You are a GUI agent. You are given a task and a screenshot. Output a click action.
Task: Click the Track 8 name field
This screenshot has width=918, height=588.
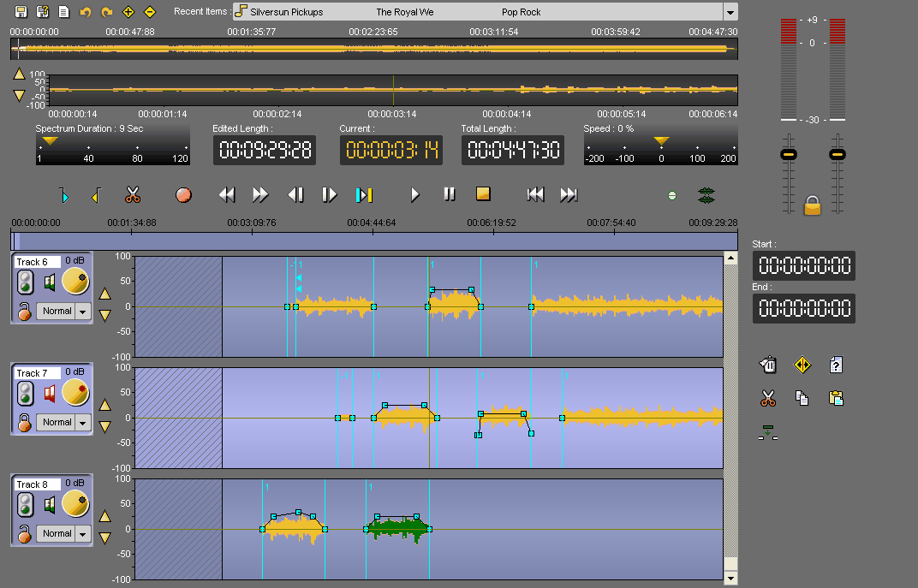[38, 484]
